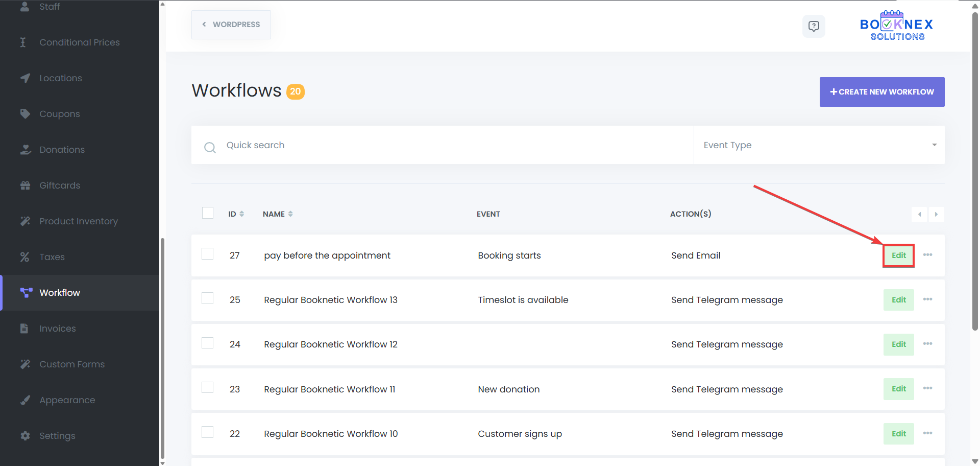This screenshot has height=466, width=980.
Task: Click the Booknex Solutions logo
Action: coord(896,26)
